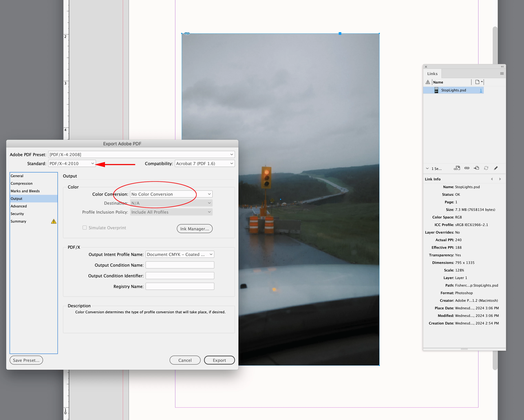The height and width of the screenshot is (420, 524).
Task: Open the Standard PDF/X-4:2010 dropdown
Action: point(72,163)
